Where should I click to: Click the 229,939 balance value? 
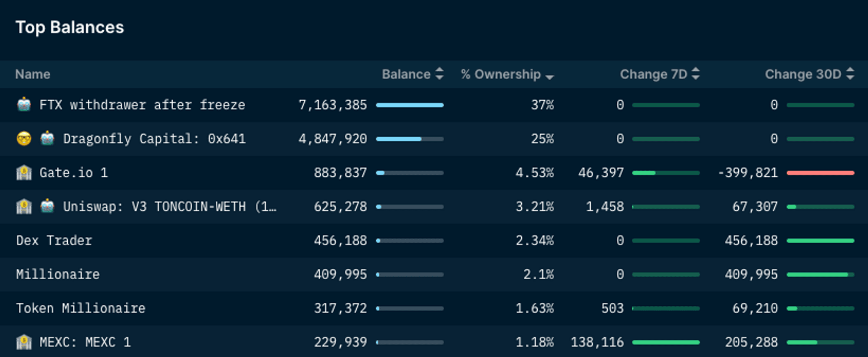[x=341, y=342]
